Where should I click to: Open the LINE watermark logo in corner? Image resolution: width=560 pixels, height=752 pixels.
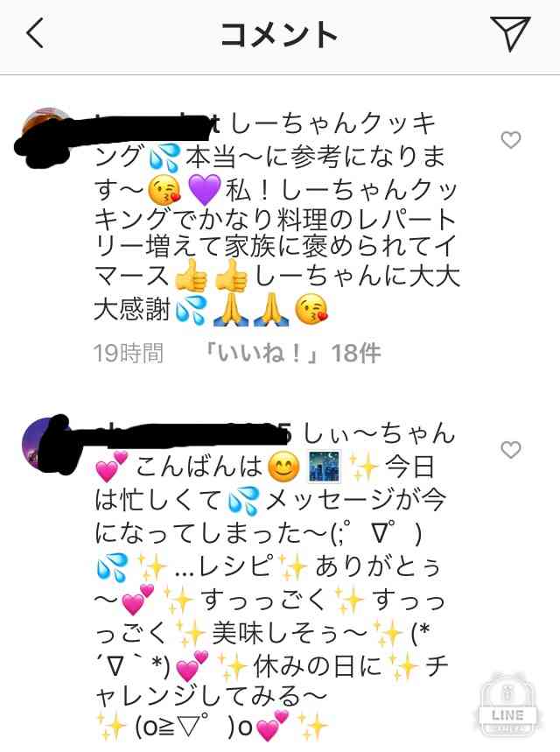click(x=507, y=705)
